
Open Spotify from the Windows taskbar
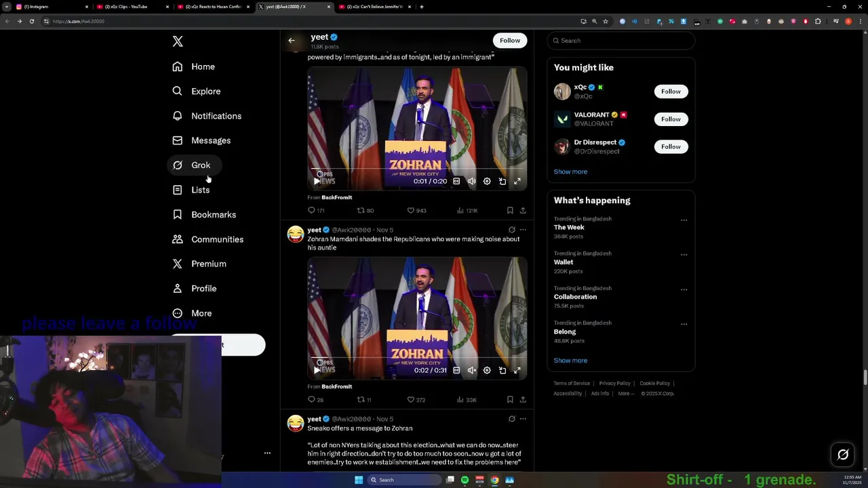tap(465, 480)
